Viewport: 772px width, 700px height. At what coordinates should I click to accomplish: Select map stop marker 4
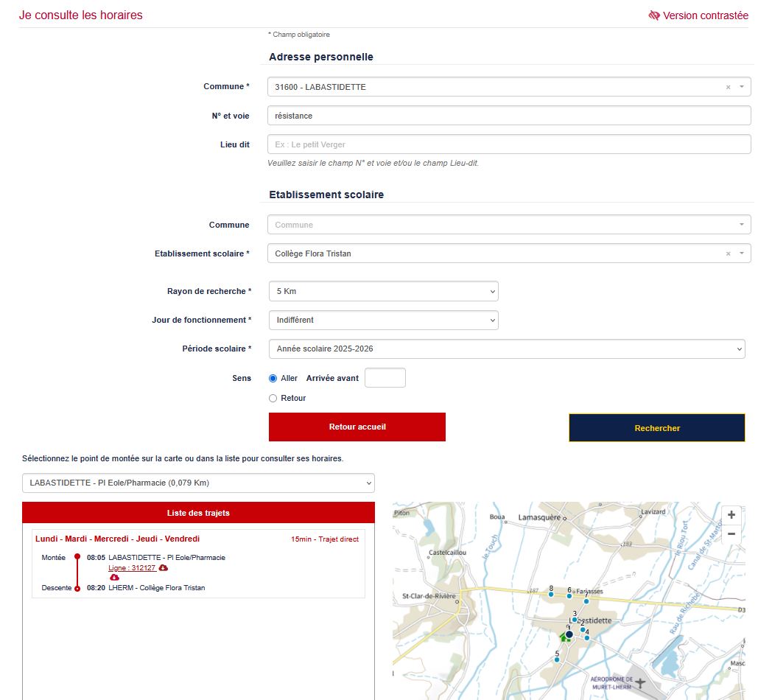pos(587,638)
